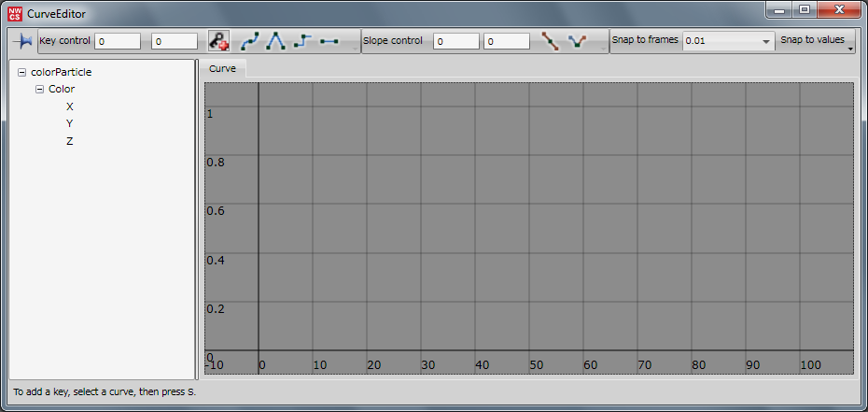Click the green V-shaped slope icon
The image size is (868, 412).
coord(577,42)
